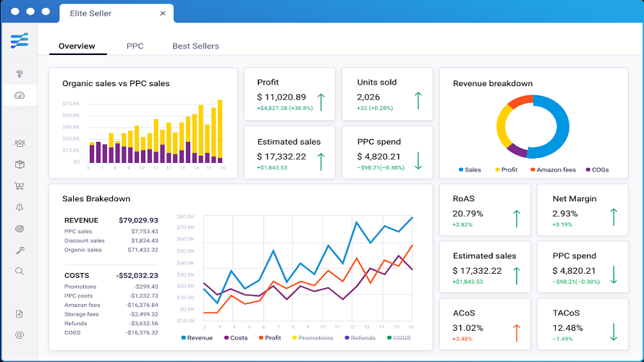The width and height of the screenshot is (644, 362).
Task: Click the RoAS up arrow
Action: pyautogui.click(x=516, y=219)
